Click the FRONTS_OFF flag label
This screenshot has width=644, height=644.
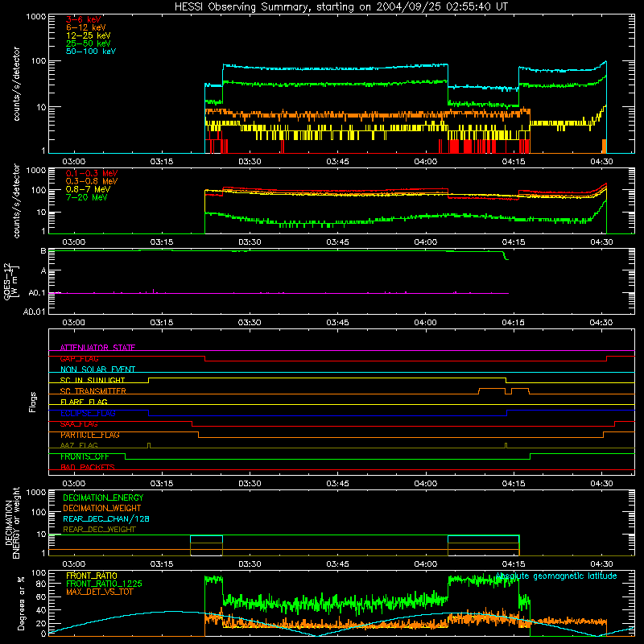tap(85, 456)
